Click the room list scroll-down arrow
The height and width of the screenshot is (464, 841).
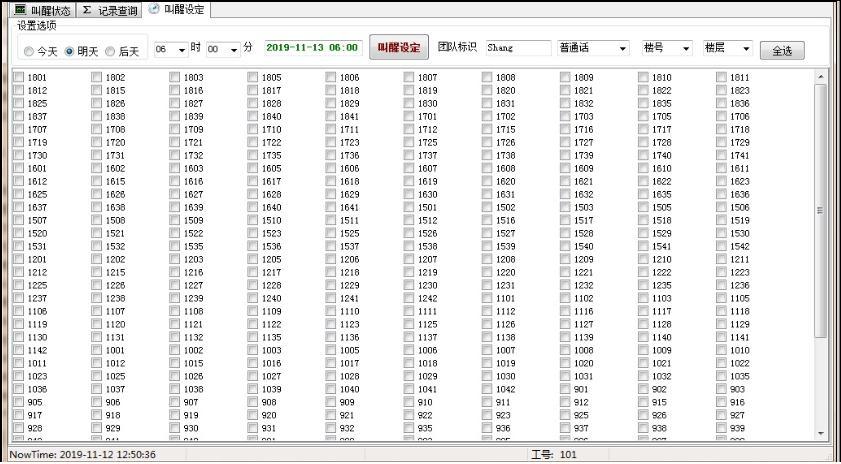[x=821, y=433]
